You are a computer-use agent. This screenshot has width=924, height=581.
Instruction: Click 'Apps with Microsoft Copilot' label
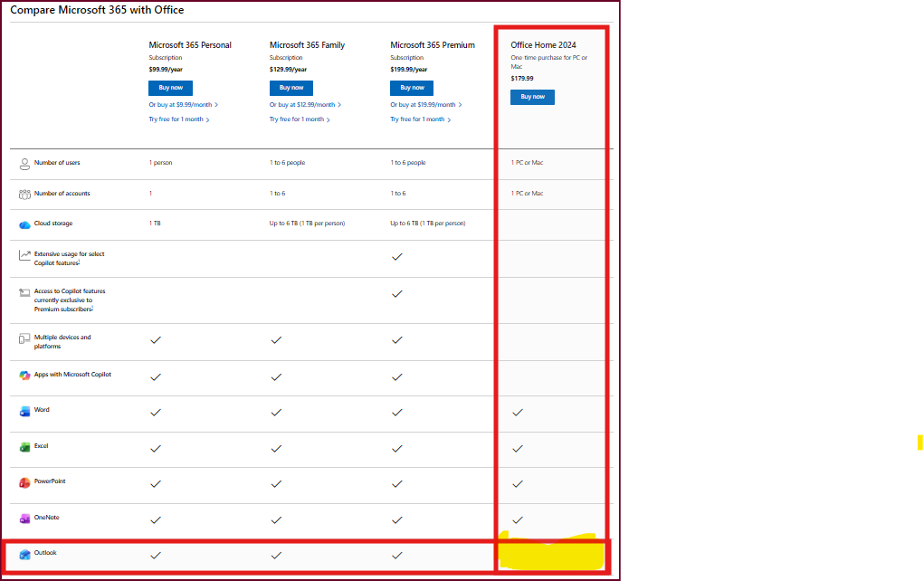(x=72, y=374)
